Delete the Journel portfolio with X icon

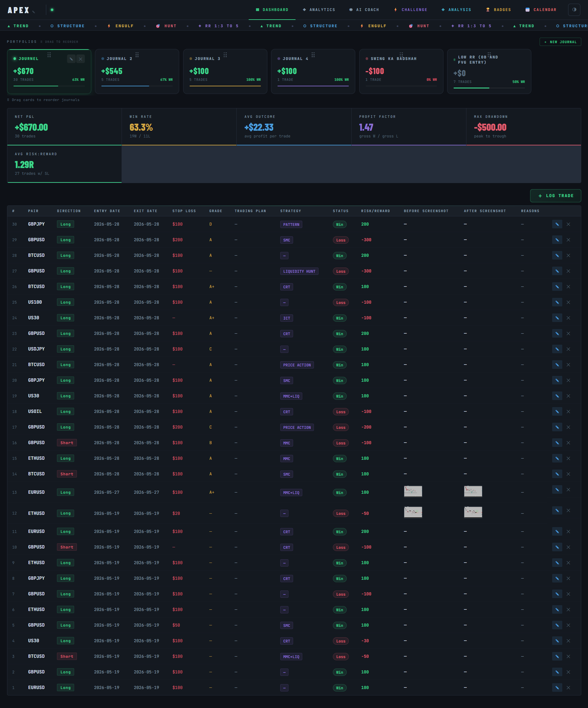(81, 59)
